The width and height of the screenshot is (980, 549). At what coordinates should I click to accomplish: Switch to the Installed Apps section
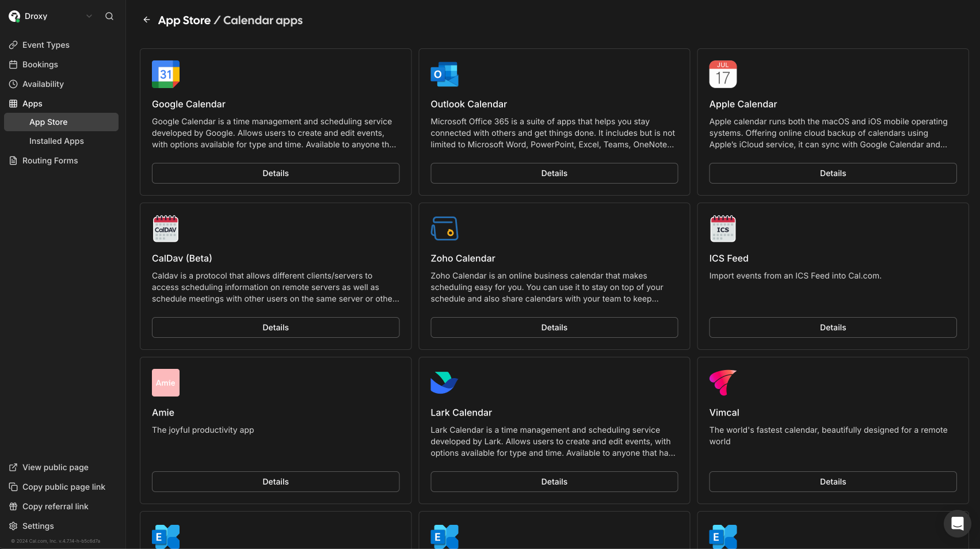coord(56,141)
